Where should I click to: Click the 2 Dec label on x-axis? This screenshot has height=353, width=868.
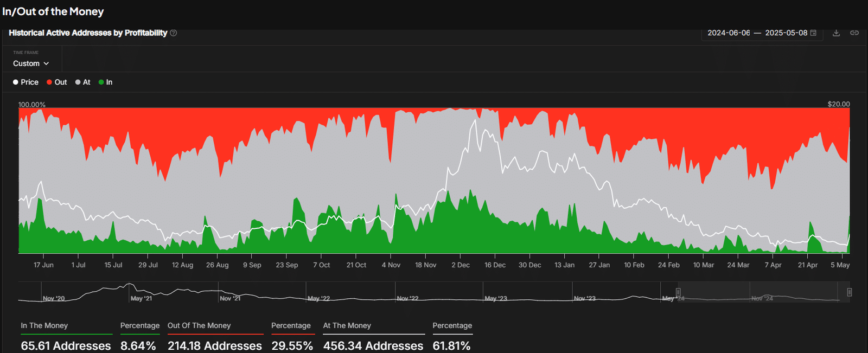click(x=461, y=265)
